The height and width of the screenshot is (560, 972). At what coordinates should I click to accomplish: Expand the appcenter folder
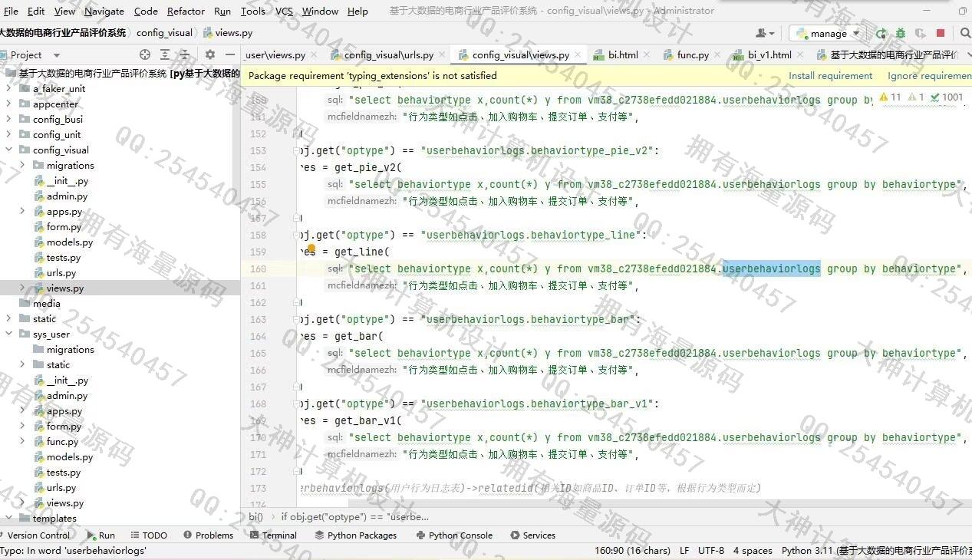[8, 104]
